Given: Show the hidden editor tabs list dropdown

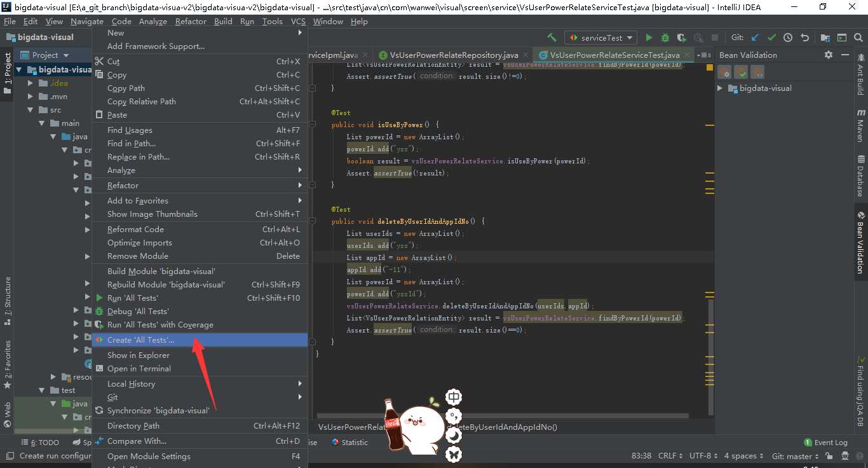Looking at the screenshot, I should click(704, 55).
